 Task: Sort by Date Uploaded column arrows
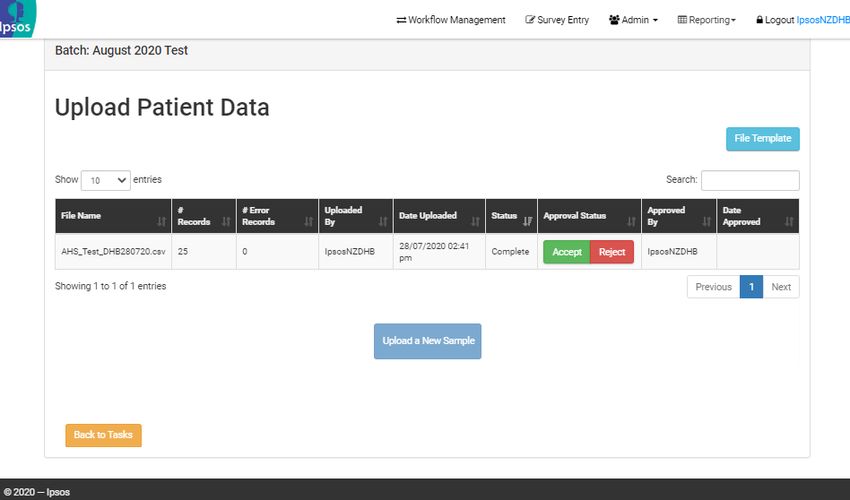click(x=475, y=221)
